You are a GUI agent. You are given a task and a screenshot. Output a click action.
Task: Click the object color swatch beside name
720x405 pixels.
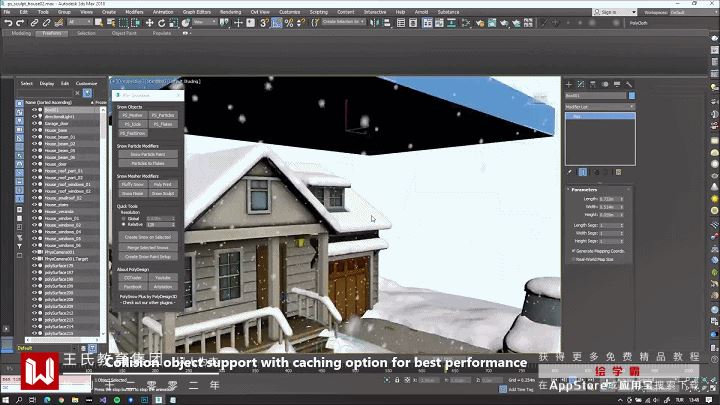[x=632, y=96]
